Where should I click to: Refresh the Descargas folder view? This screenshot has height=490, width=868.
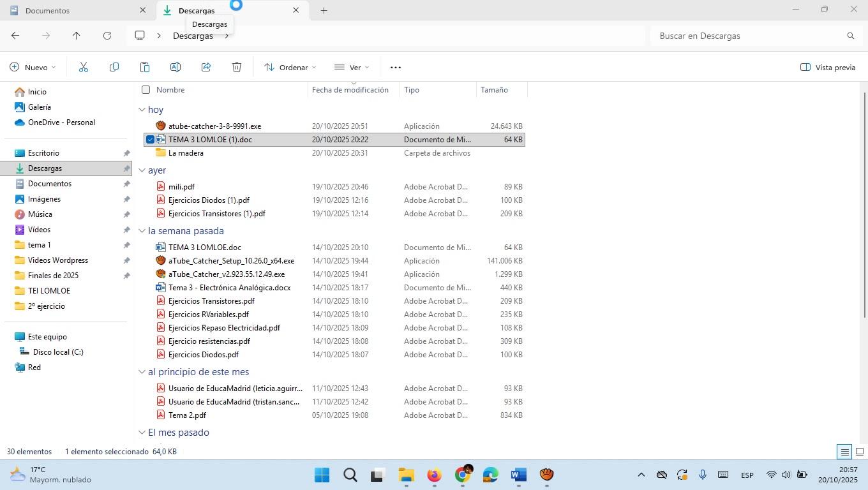click(107, 36)
